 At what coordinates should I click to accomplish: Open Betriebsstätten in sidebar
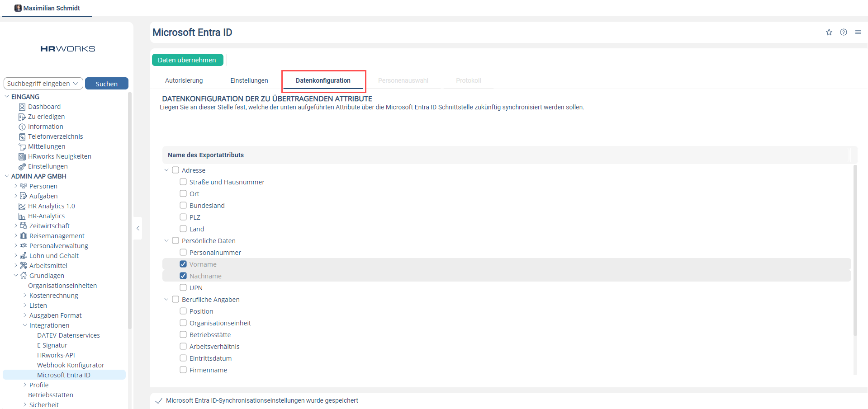pos(51,395)
